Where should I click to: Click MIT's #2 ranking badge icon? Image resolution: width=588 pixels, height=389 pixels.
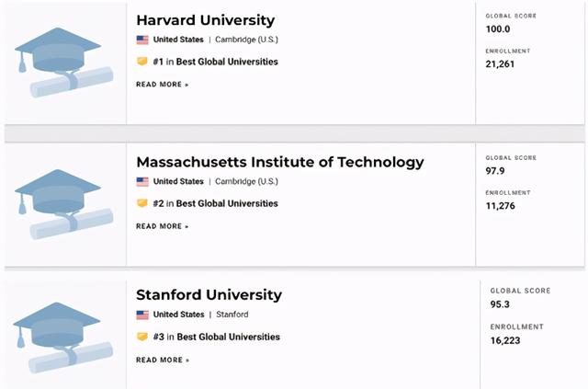(142, 203)
